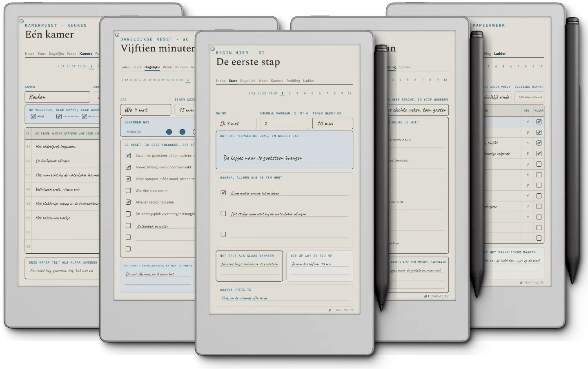This screenshot has height=369, width=588.
Task: Open the Index tab on 'De eerste stap' page
Action: [220, 81]
